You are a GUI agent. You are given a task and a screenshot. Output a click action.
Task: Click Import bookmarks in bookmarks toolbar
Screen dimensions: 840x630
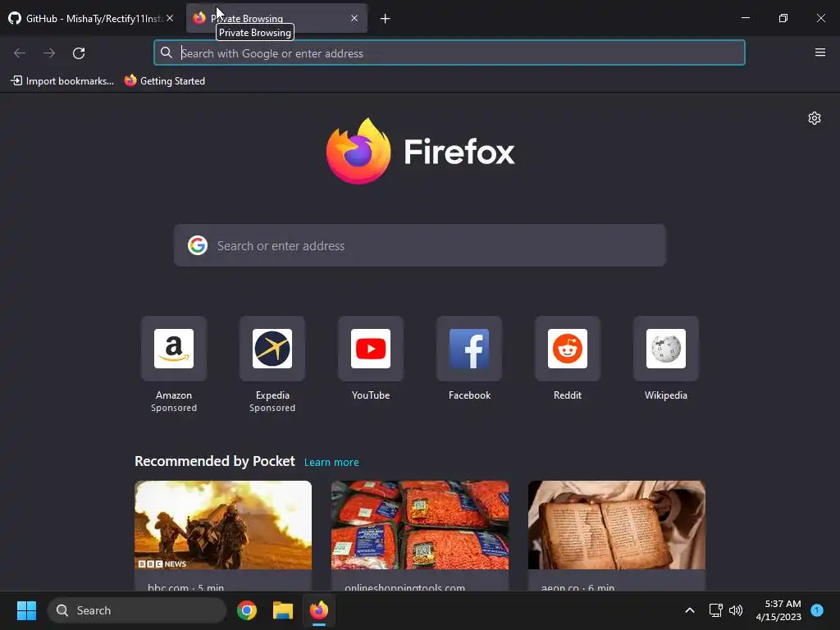pyautogui.click(x=62, y=81)
